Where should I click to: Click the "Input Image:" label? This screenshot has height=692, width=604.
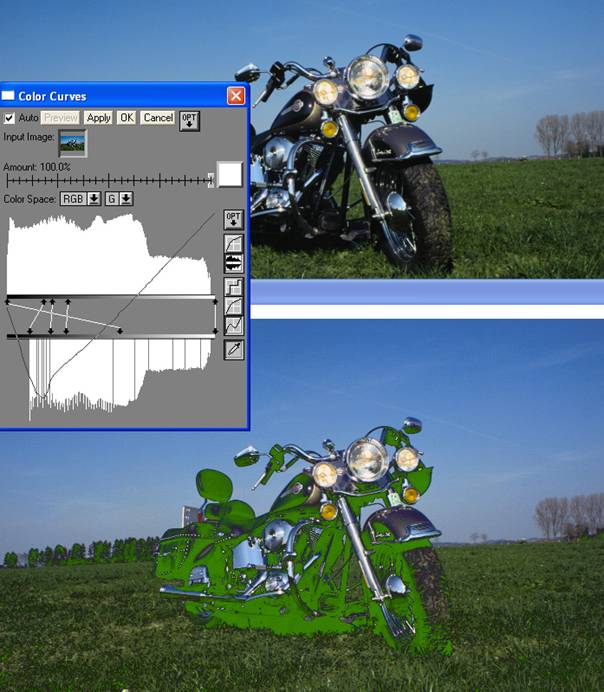[29, 137]
